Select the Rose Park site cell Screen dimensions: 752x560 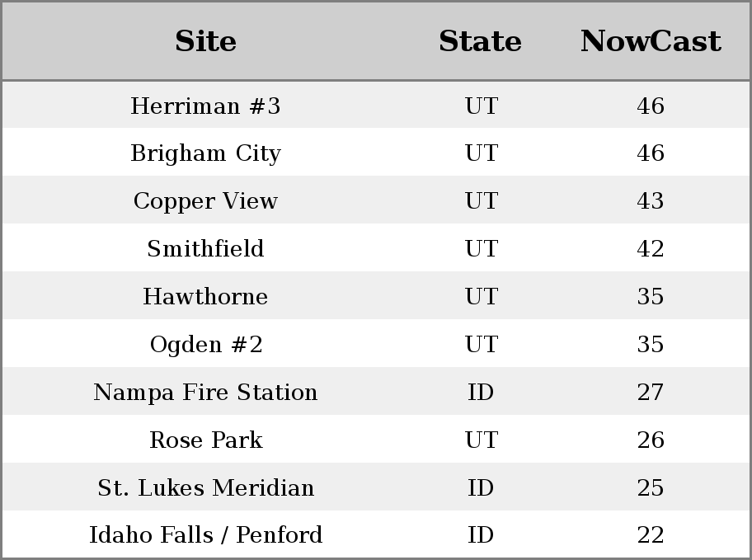pyautogui.click(x=206, y=440)
